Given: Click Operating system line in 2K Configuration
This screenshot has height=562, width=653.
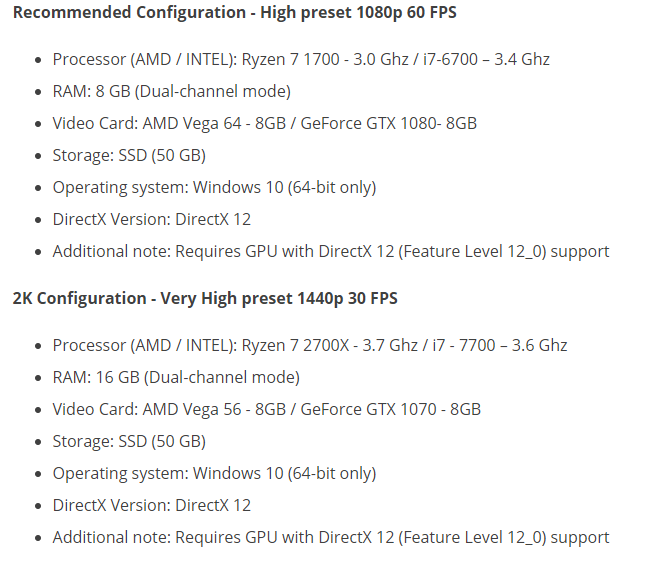Looking at the screenshot, I should [x=214, y=473].
